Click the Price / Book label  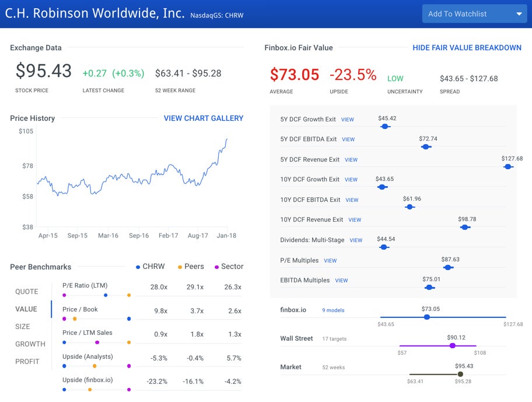click(80, 309)
